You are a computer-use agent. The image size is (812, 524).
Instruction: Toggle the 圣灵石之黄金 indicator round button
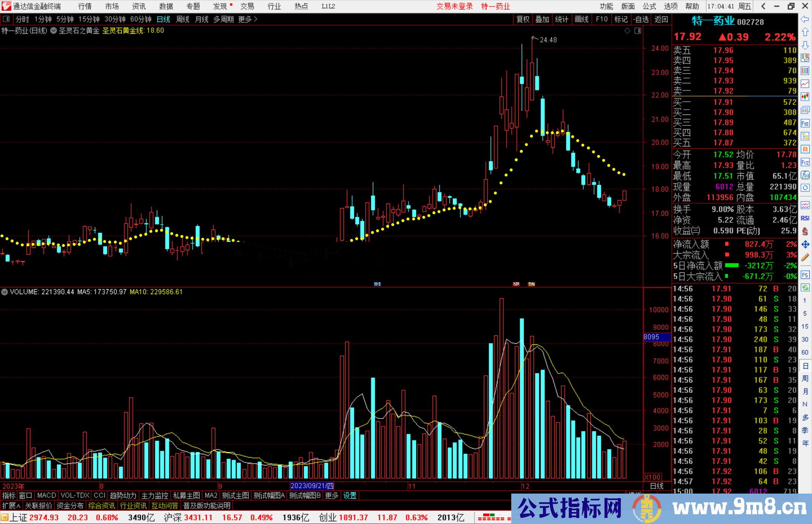[53, 31]
